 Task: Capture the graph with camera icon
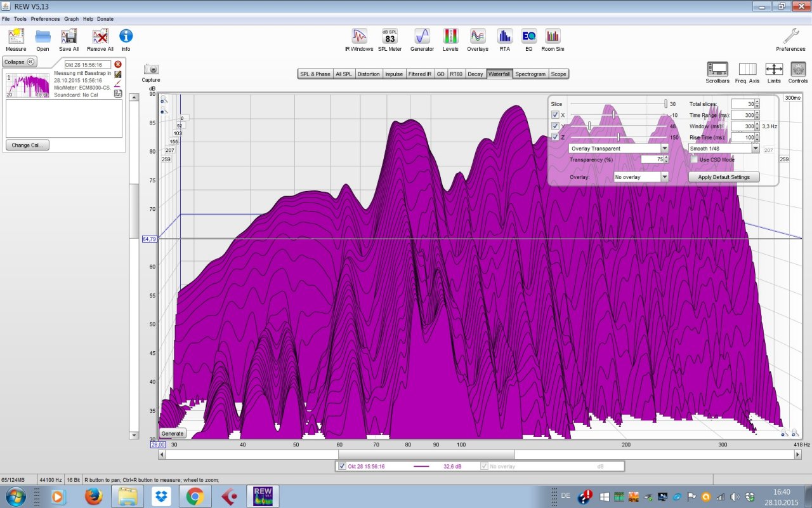point(151,70)
